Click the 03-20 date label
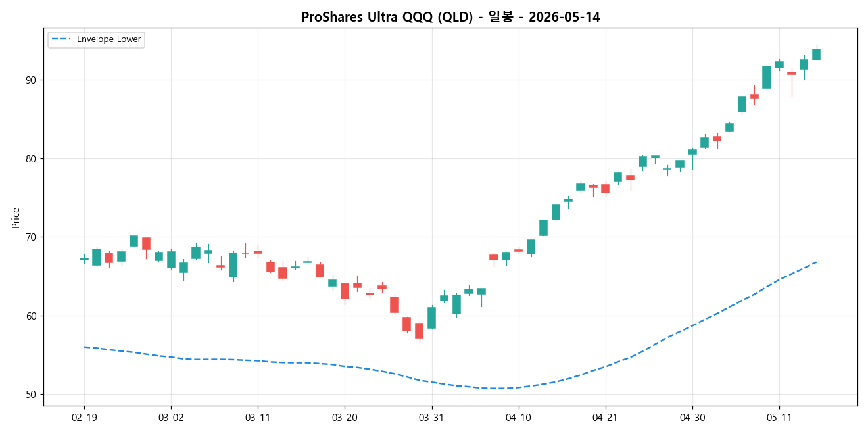The image size is (868, 434). [345, 418]
